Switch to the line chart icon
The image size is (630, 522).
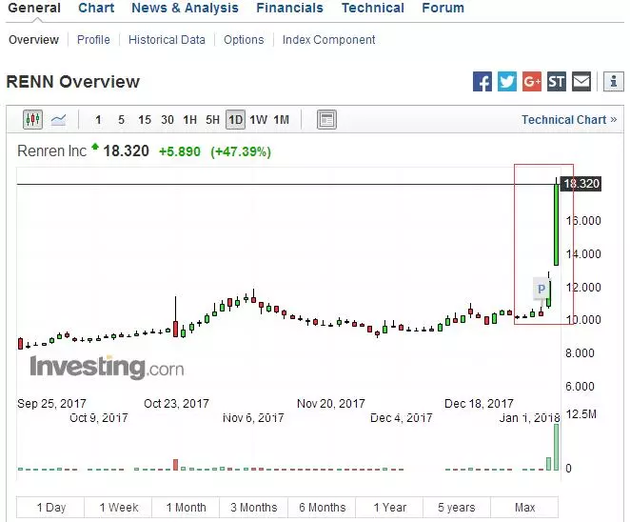[58, 120]
